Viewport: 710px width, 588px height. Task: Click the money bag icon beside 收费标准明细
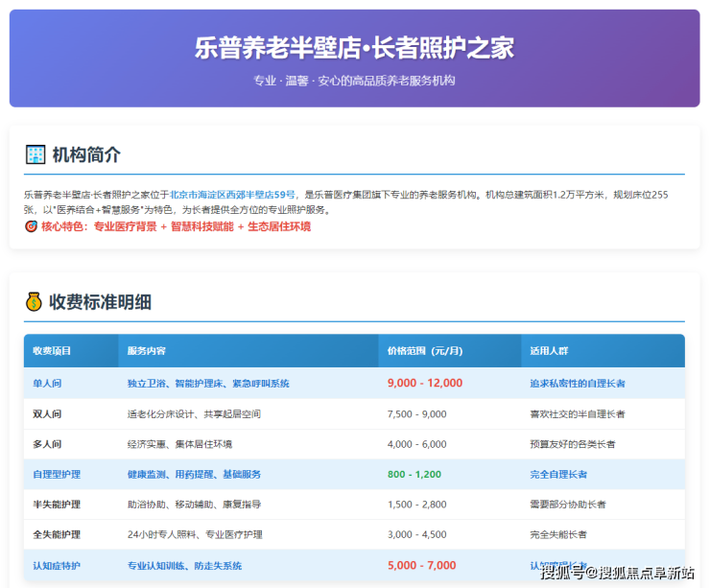[x=35, y=302]
